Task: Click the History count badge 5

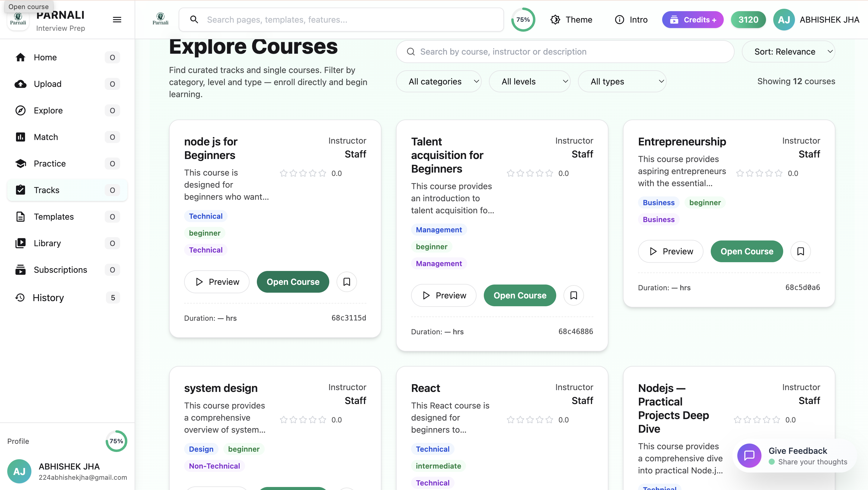Action: (113, 297)
